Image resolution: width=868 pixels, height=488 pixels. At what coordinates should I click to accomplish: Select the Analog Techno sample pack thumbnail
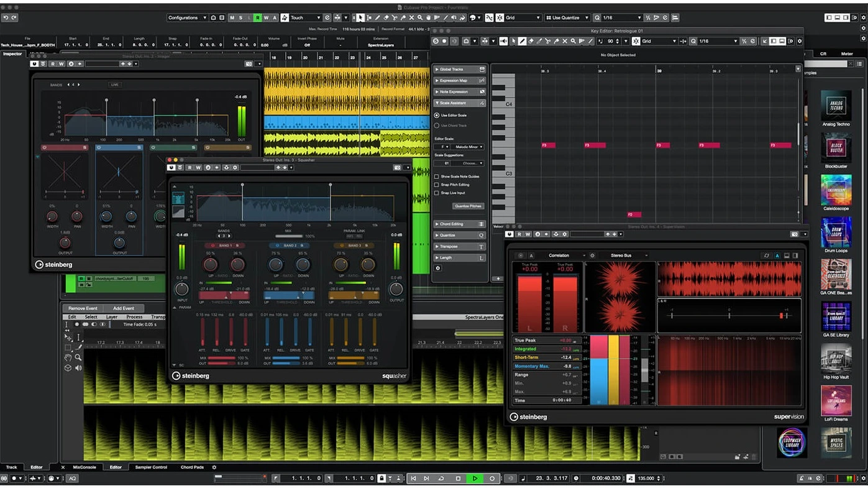(x=836, y=106)
